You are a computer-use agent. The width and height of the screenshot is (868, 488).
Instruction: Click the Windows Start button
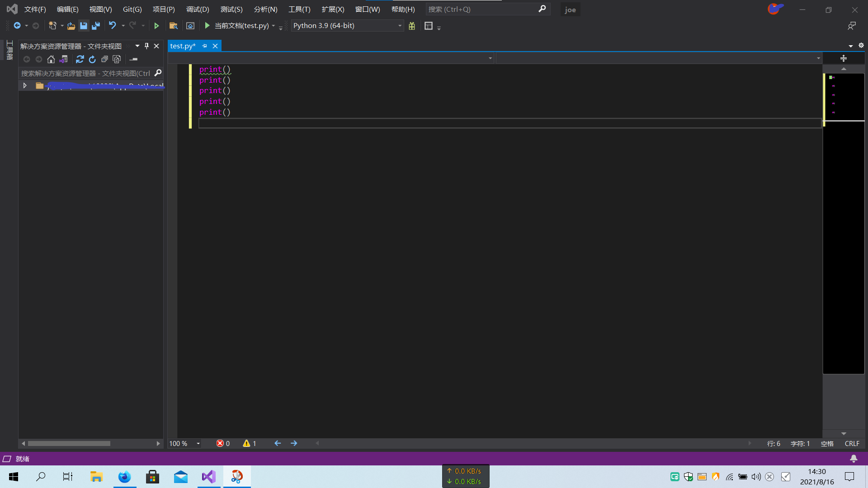pyautogui.click(x=14, y=477)
